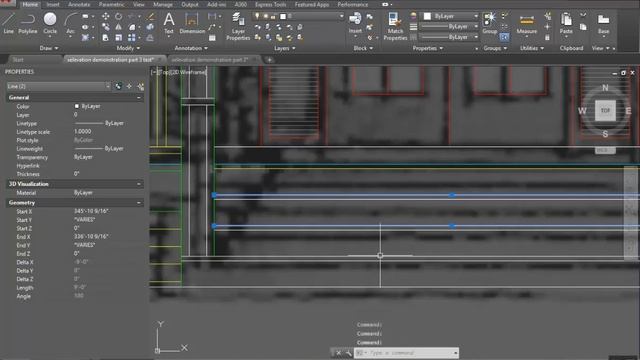Open the object color ByLayer dropdown in ribbon

[476, 16]
